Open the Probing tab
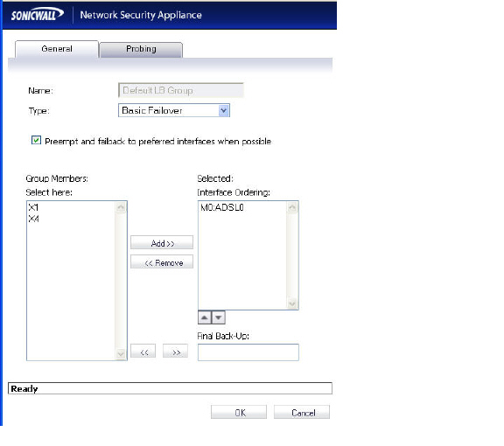 click(141, 49)
